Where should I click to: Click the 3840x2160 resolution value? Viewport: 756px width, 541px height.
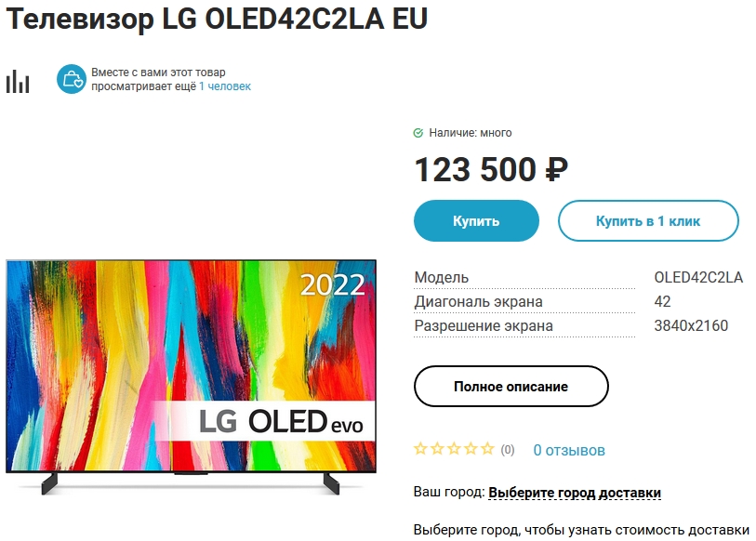[x=691, y=326]
